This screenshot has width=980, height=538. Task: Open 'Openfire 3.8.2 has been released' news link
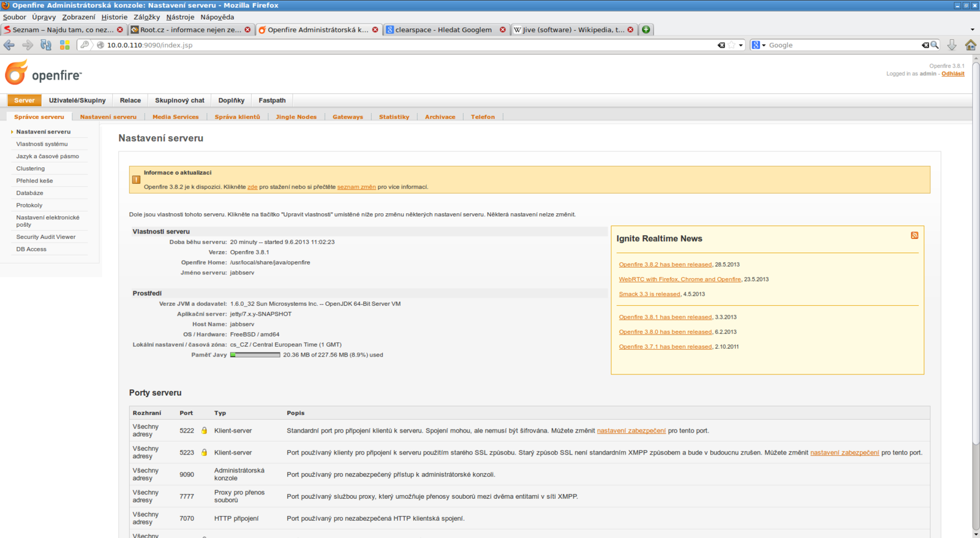tap(665, 265)
